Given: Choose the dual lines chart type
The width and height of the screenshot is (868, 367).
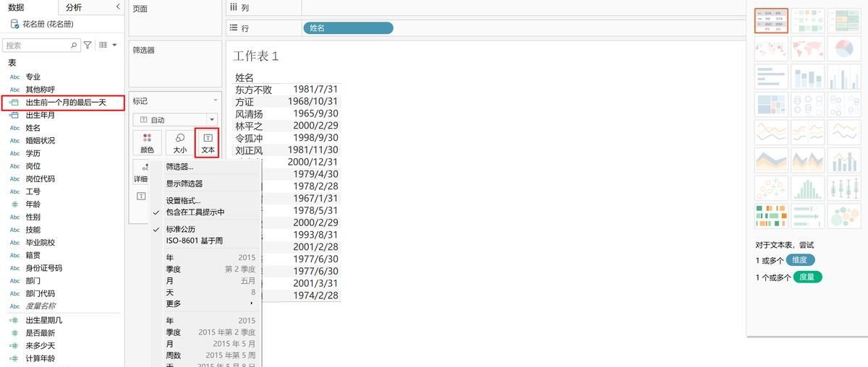Looking at the screenshot, I should [843, 132].
